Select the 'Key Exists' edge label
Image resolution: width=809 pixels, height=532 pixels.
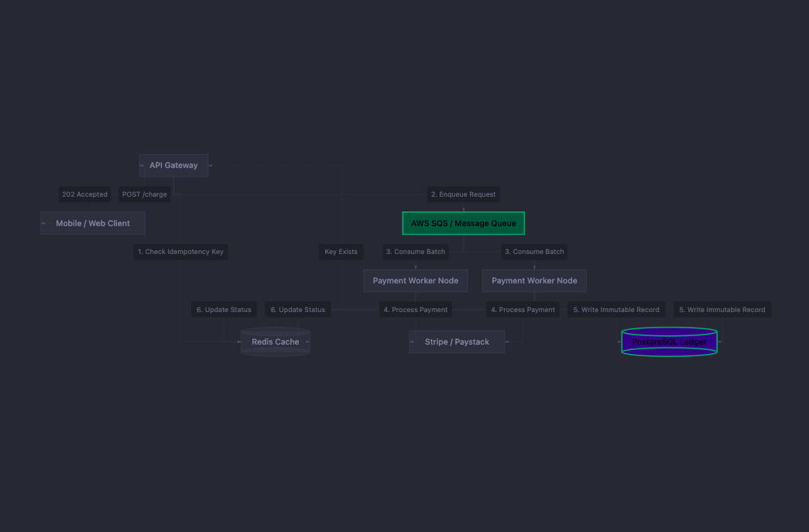pos(341,252)
